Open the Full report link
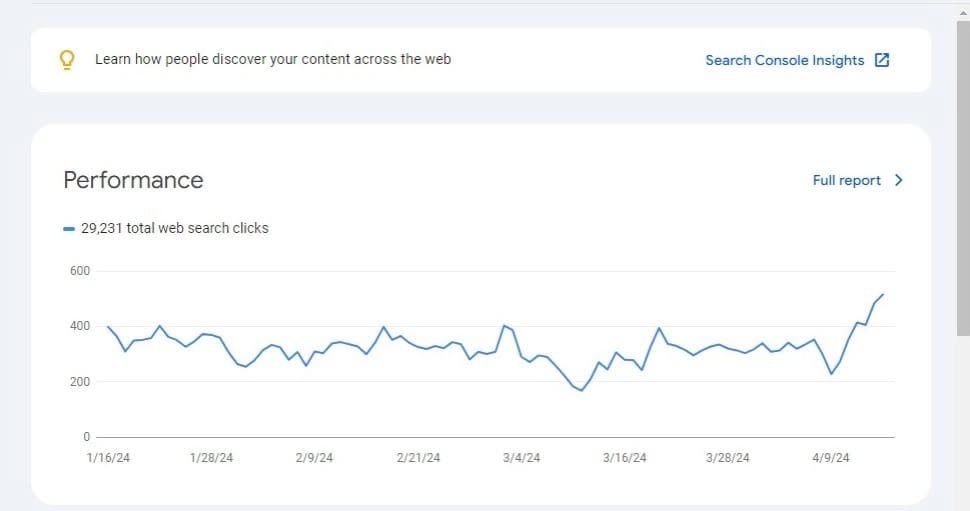This screenshot has height=511, width=970. pyautogui.click(x=846, y=180)
